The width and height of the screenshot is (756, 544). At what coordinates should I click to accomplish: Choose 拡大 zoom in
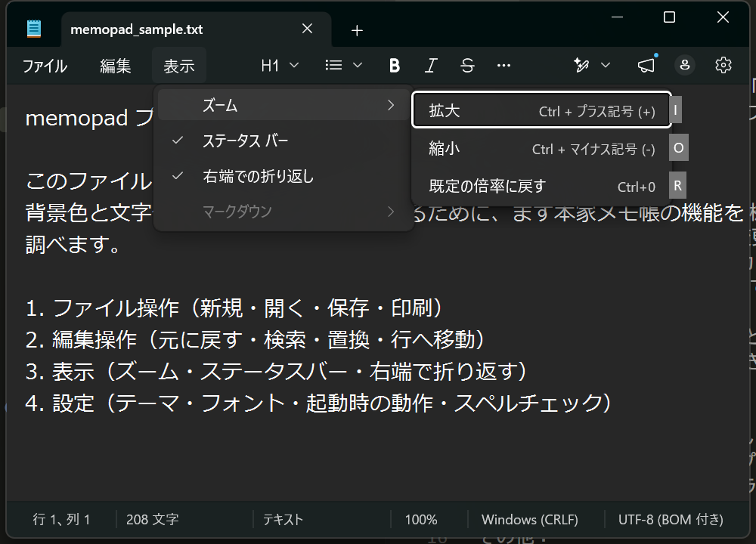(x=542, y=110)
